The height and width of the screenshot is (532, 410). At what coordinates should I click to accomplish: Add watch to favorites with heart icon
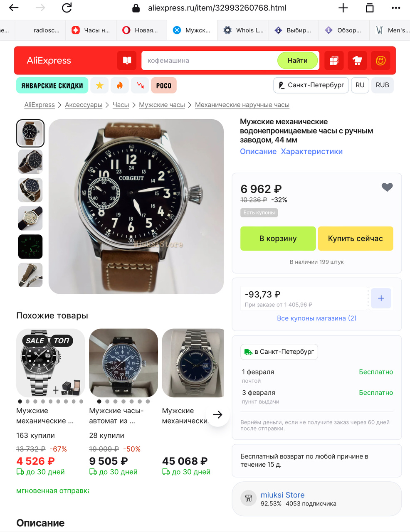click(387, 187)
